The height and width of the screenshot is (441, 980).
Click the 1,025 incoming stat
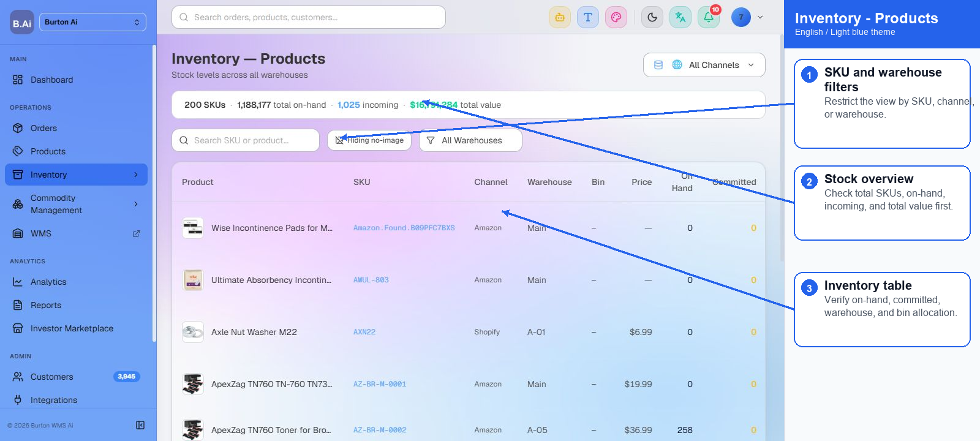pyautogui.click(x=368, y=105)
